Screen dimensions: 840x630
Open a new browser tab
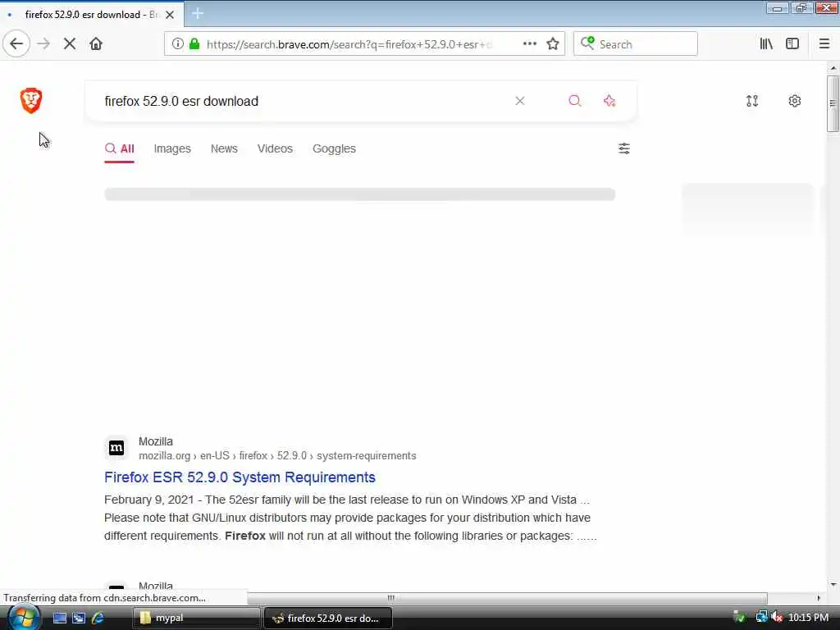click(198, 14)
